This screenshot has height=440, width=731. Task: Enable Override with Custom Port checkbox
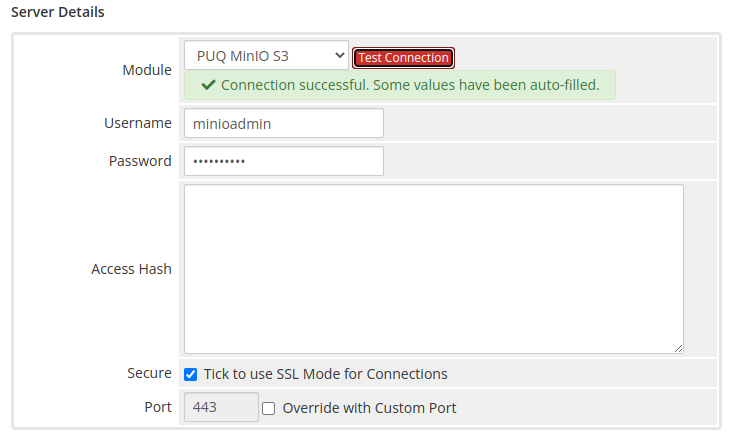click(269, 408)
